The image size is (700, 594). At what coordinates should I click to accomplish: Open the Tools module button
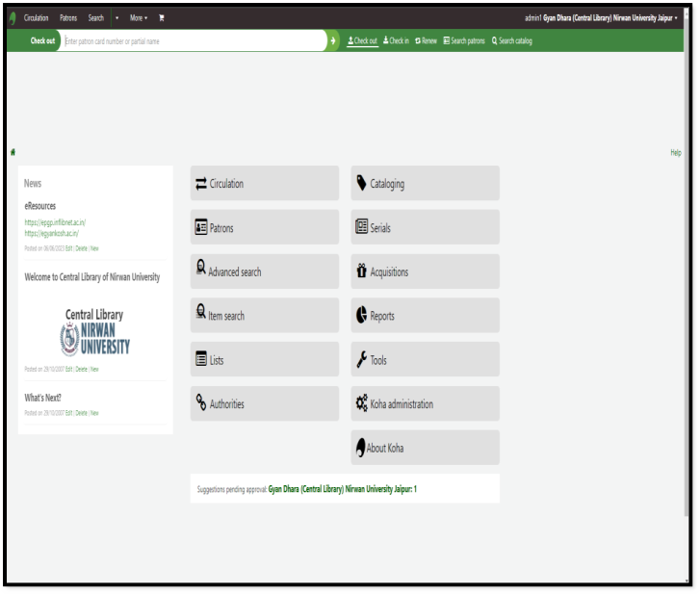pos(425,360)
